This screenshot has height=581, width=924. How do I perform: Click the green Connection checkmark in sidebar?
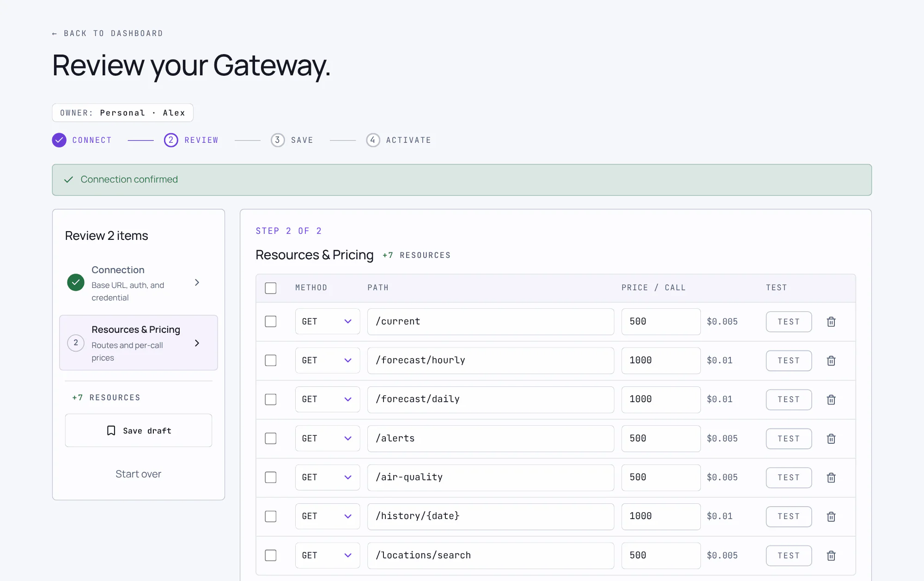[76, 282]
